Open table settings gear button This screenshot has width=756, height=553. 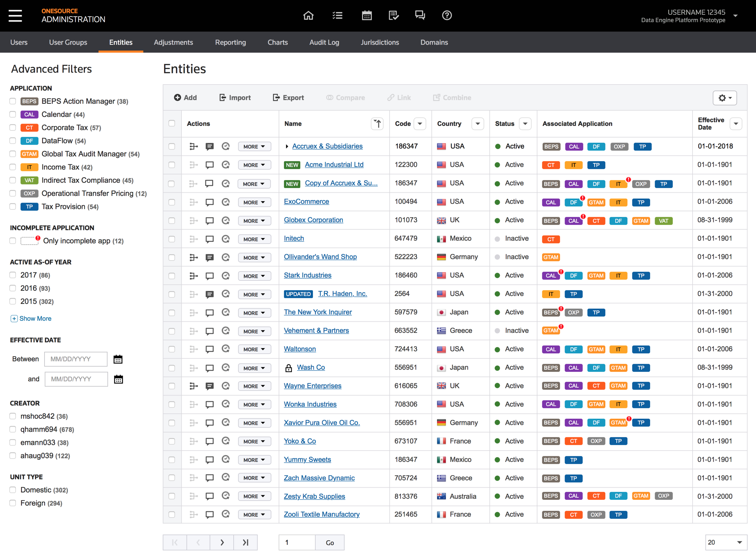click(725, 98)
